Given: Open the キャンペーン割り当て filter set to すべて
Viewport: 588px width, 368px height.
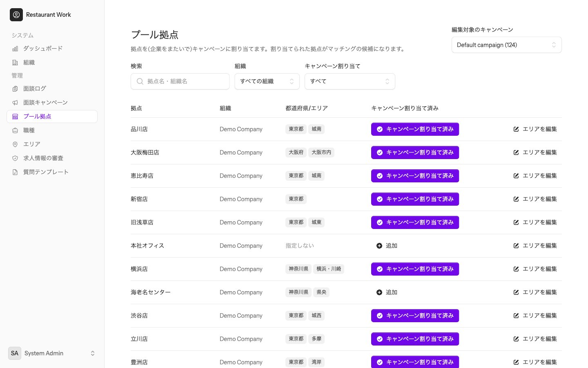Looking at the screenshot, I should [350, 81].
